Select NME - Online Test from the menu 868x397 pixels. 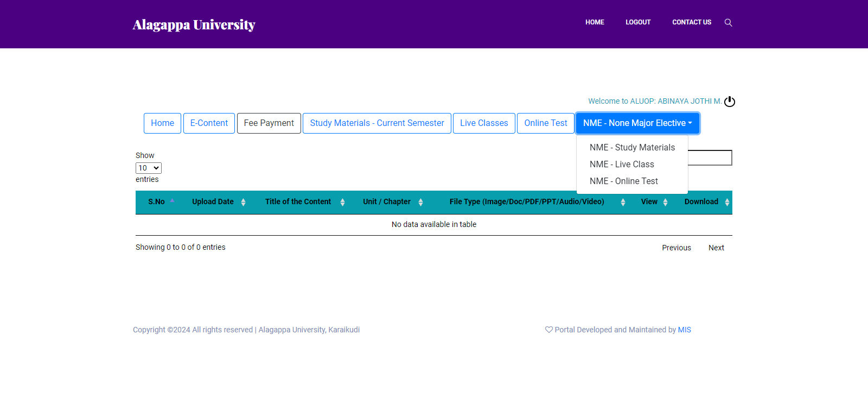632,181
